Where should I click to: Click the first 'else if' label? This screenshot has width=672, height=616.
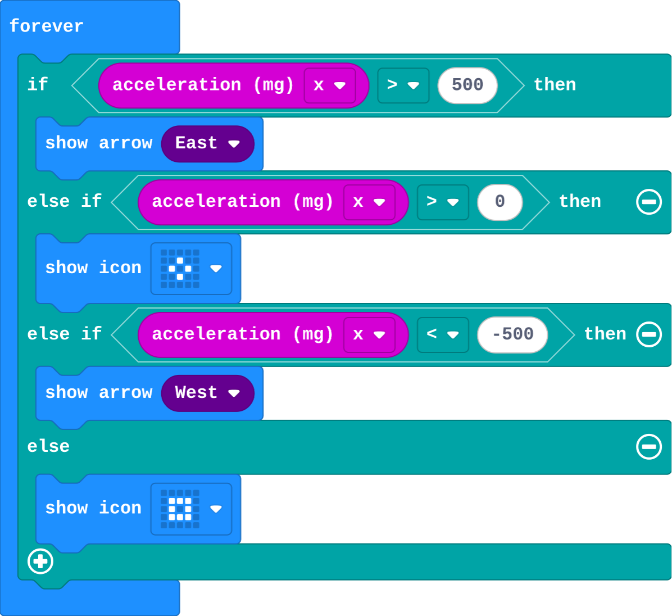pyautogui.click(x=65, y=201)
